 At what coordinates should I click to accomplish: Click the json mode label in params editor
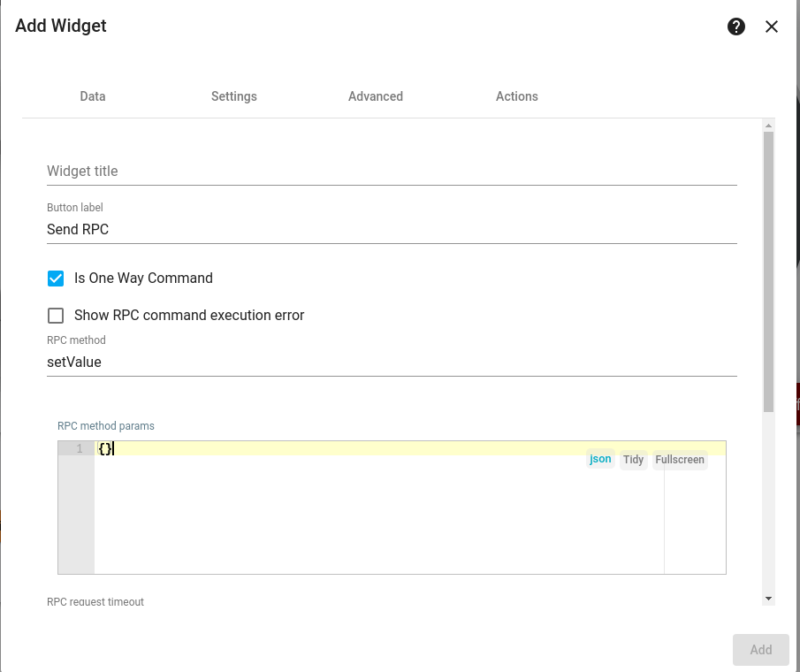pyautogui.click(x=600, y=459)
